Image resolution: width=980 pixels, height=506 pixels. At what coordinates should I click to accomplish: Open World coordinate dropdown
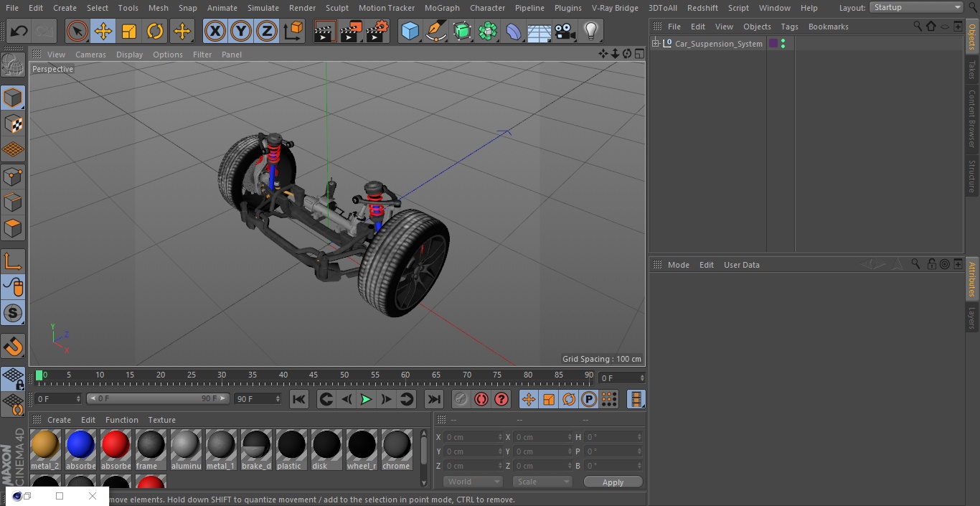point(472,482)
